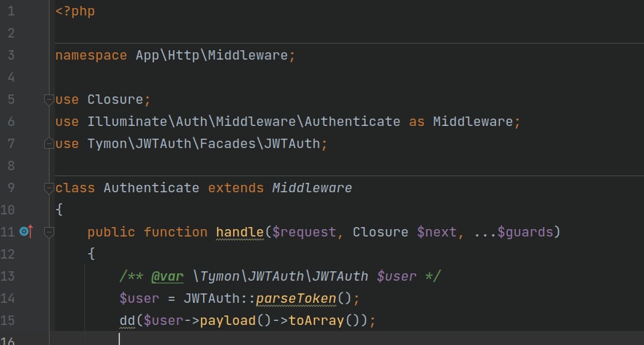Click "\Tymon\JWTAuth\JWTAuth" in the docblock
The height and width of the screenshot is (345, 644).
coord(281,277)
